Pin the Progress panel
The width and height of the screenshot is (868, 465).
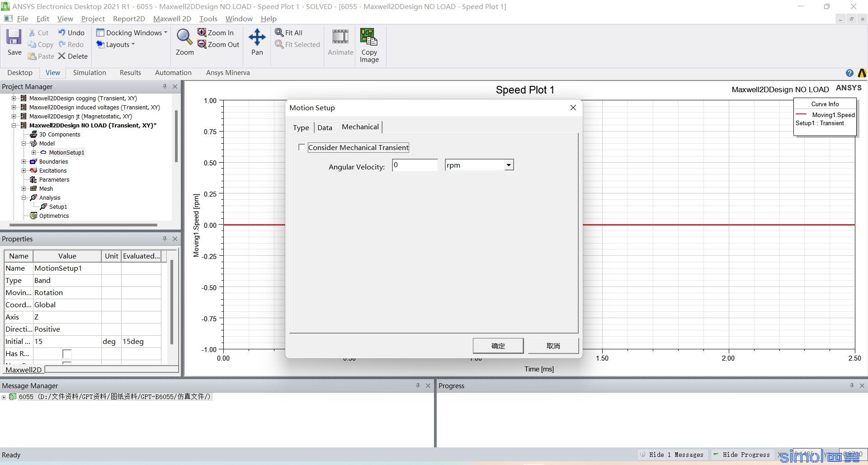point(852,385)
